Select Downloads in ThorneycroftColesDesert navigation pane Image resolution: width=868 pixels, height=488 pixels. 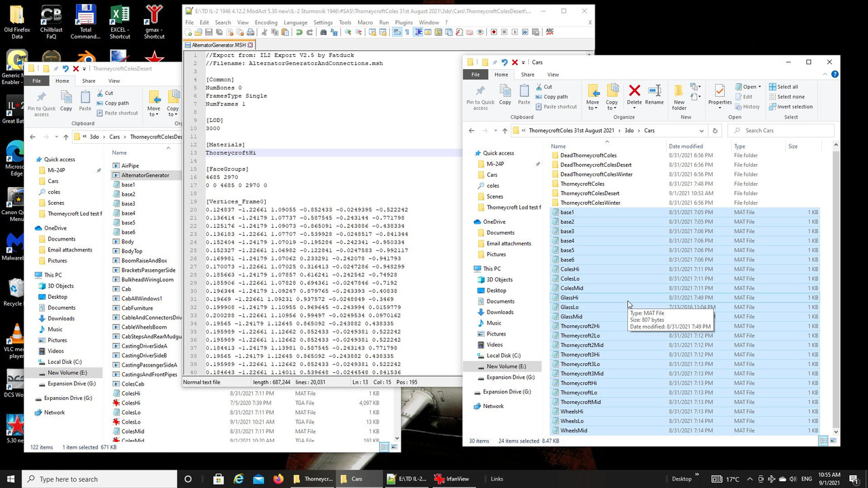click(x=61, y=319)
